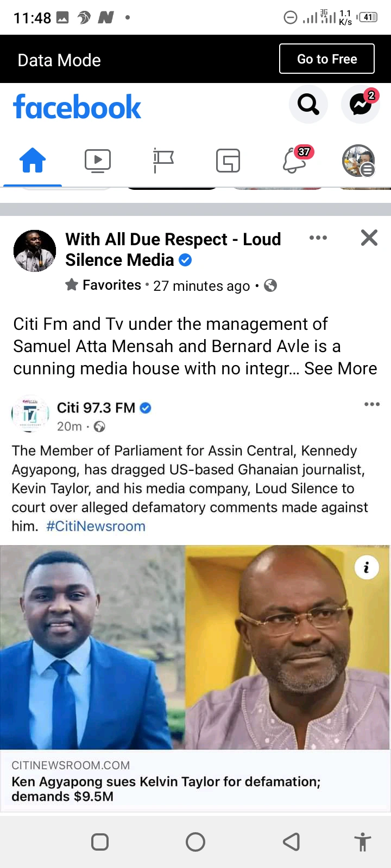Open Citi 97.3 FM page name
The width and height of the screenshot is (391, 868).
[x=96, y=407]
